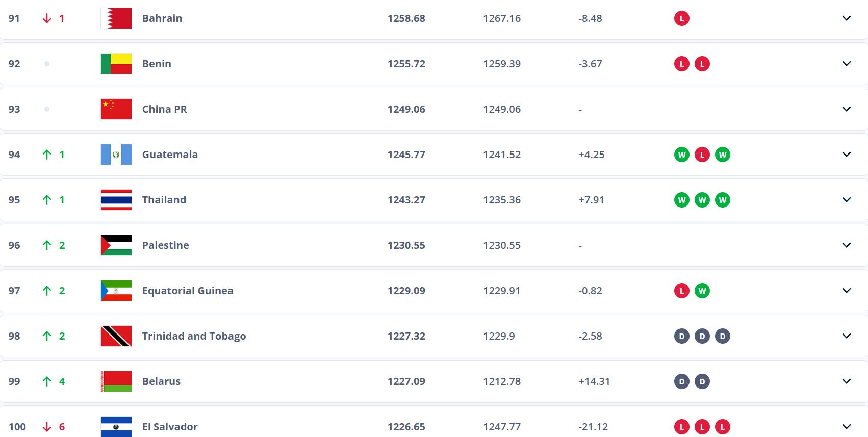This screenshot has height=437, width=868.
Task: Click the Guatemala flag icon
Action: coord(116,155)
